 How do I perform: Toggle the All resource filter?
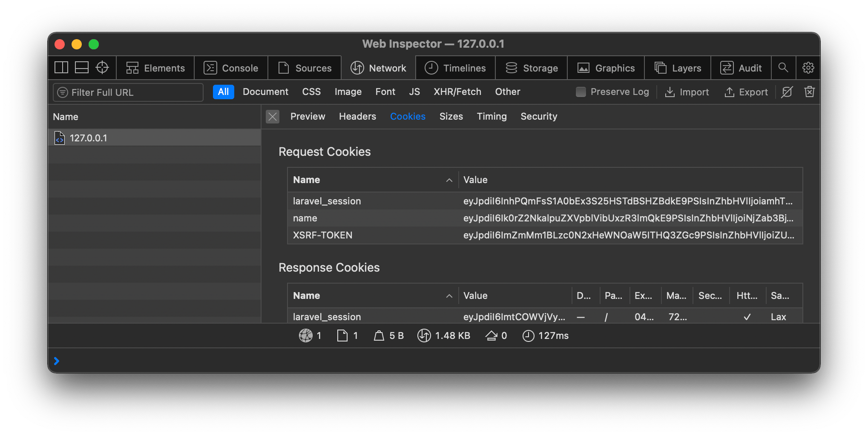coord(223,92)
